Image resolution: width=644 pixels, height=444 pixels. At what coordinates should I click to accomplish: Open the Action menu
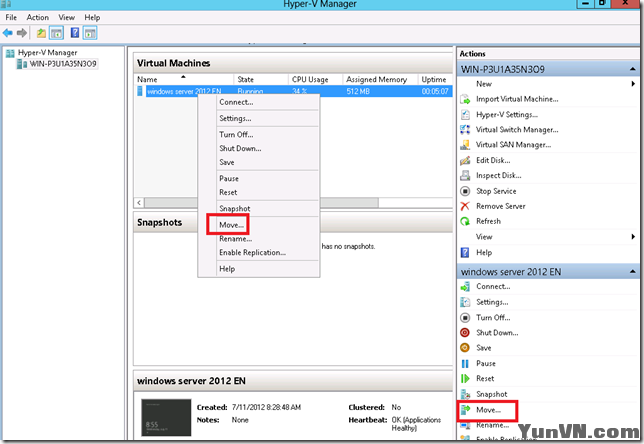coord(37,17)
